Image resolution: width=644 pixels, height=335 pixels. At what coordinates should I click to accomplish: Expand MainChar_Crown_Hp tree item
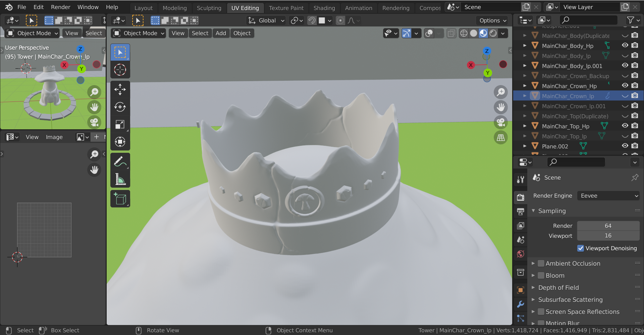click(x=525, y=86)
